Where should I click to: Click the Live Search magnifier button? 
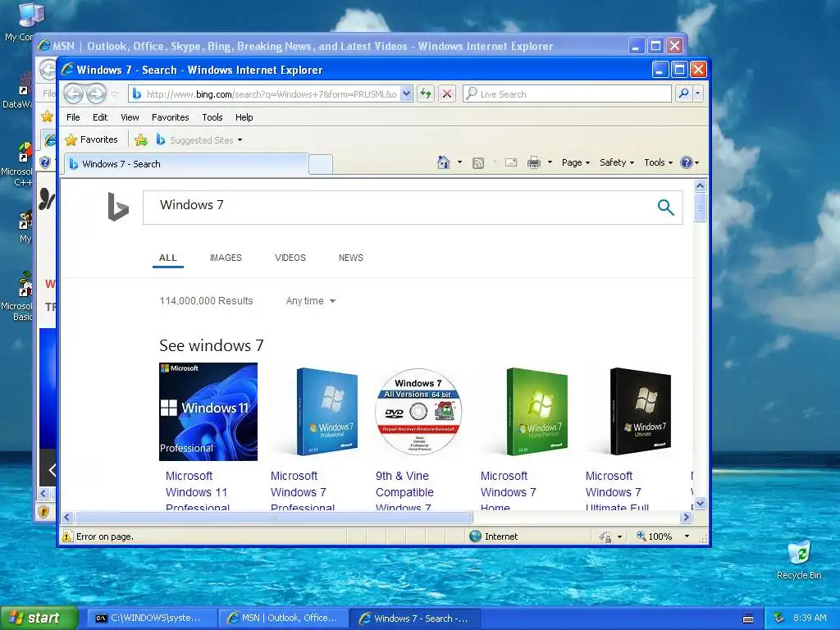click(683, 94)
